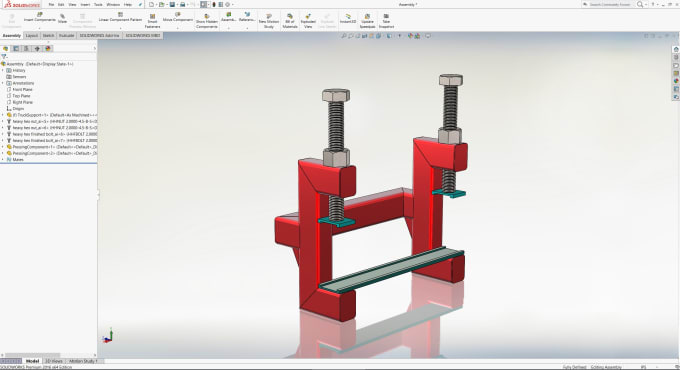Viewport: 680px width, 370px height.
Task: Open the DisplayManager tab icon
Action: [x=48, y=49]
